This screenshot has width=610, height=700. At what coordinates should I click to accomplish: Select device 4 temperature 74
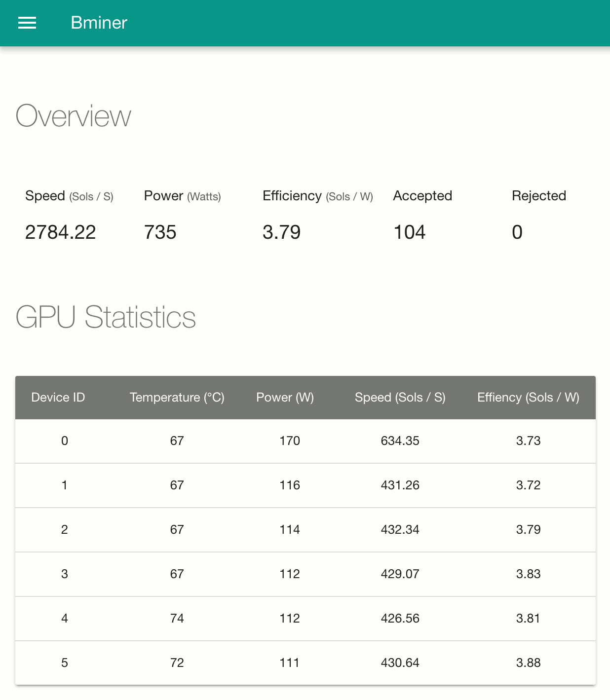(177, 619)
